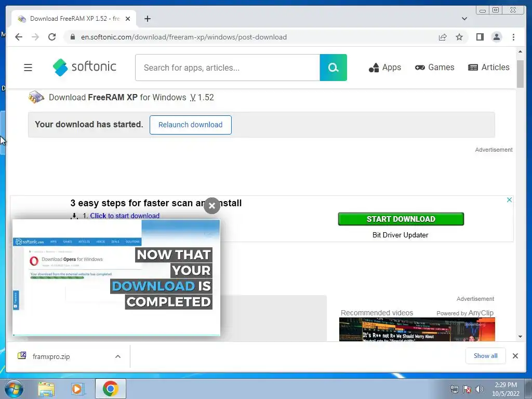Expand the tab search dropdown
Screen dimensions: 532x399
(464, 19)
